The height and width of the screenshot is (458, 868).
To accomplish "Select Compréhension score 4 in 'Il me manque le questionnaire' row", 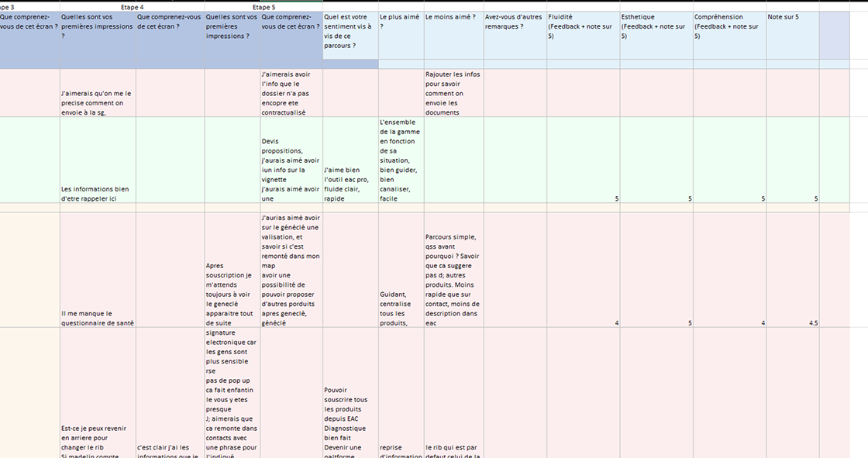I will 729,270.
